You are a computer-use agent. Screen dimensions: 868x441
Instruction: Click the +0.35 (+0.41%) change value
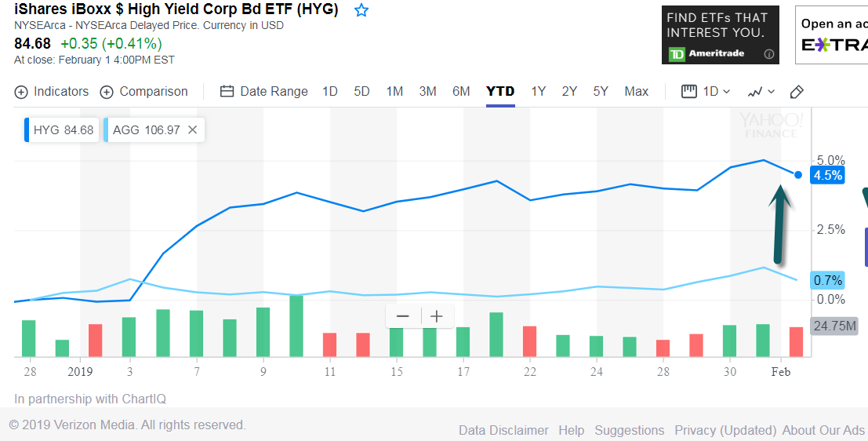coord(111,43)
